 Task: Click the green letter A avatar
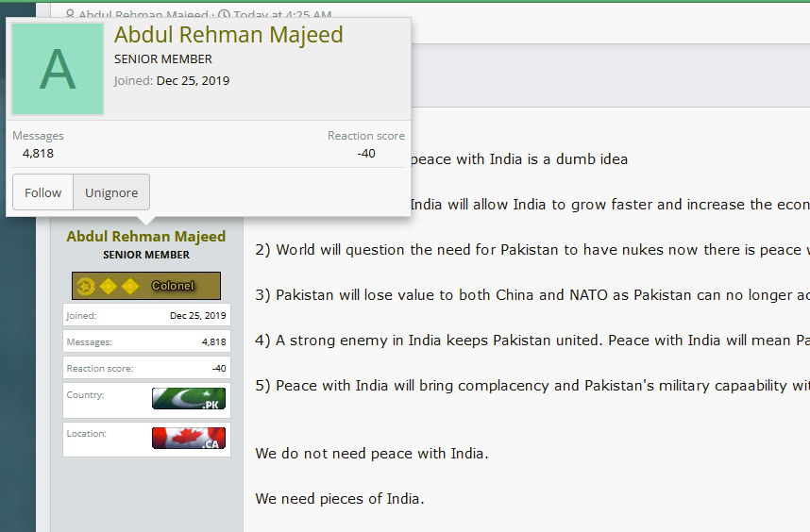click(58, 69)
